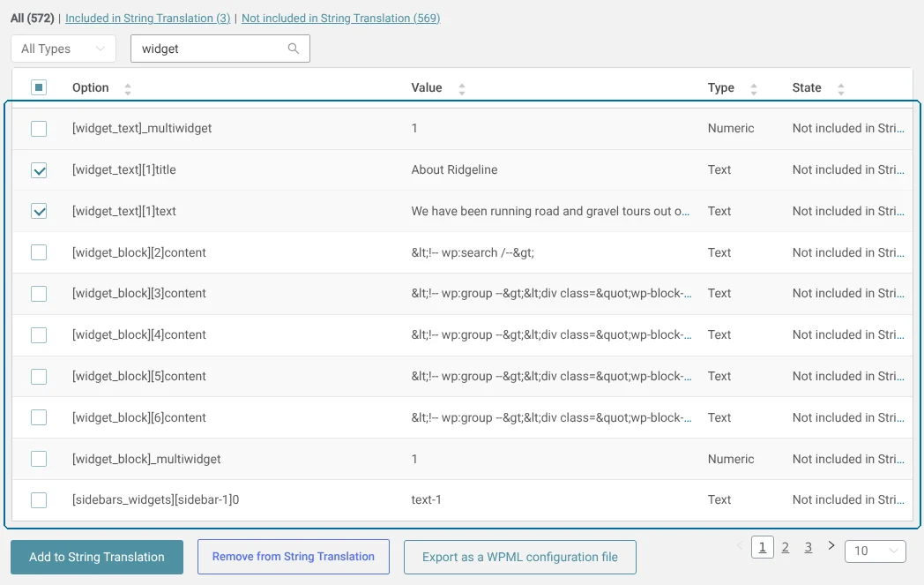
Task: Filter by Included in String Translation (3)
Action: coord(148,19)
